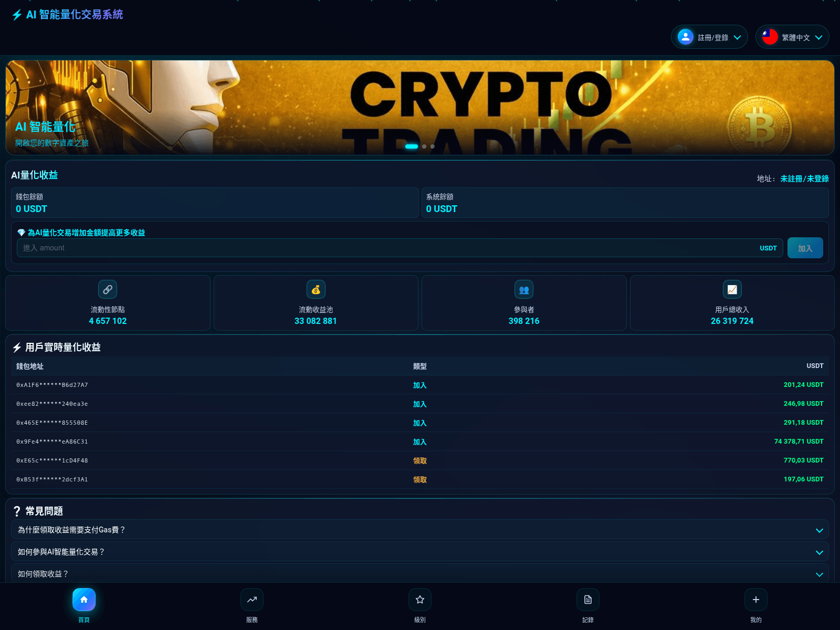Click wallet address 0xA1F6******B6d27A7
The height and width of the screenshot is (630, 840).
click(52, 385)
